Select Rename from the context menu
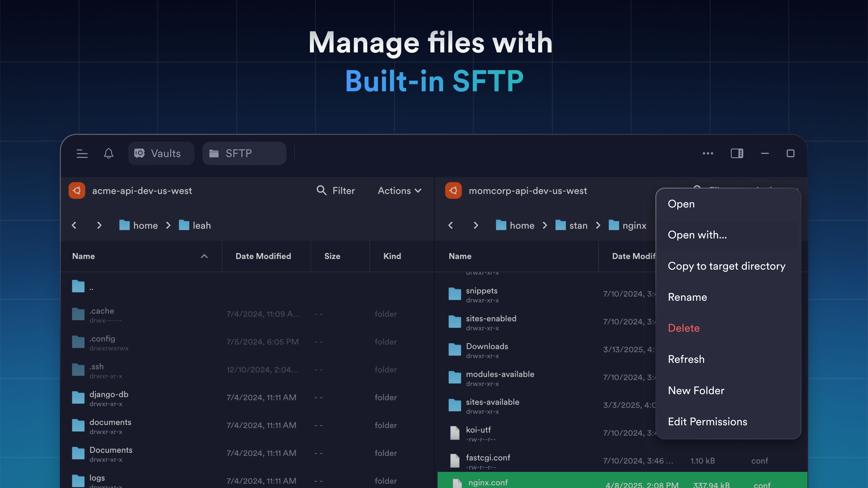This screenshot has width=868, height=488. [687, 297]
